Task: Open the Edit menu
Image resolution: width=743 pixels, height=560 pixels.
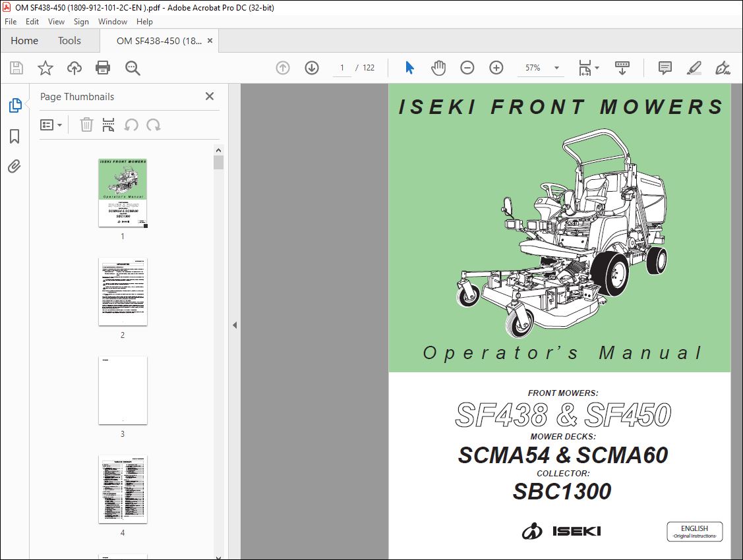Action: tap(32, 22)
